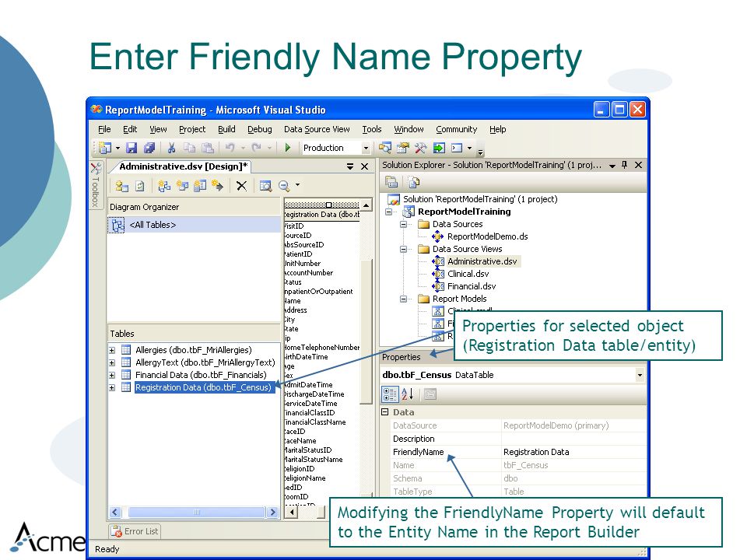The width and height of the screenshot is (747, 560).
Task: Select Administrative.dsv in Solution Explorer
Action: coord(482,261)
